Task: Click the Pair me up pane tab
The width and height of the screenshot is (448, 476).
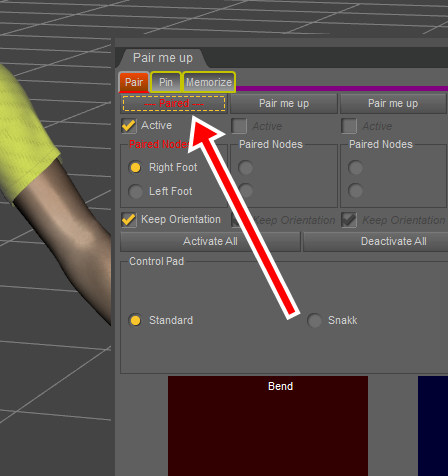Action: [163, 58]
